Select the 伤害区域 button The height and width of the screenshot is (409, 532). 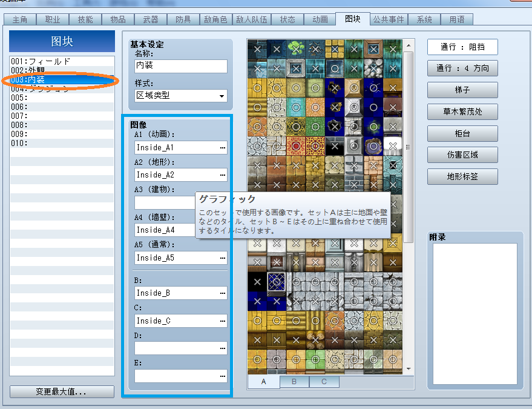point(462,155)
